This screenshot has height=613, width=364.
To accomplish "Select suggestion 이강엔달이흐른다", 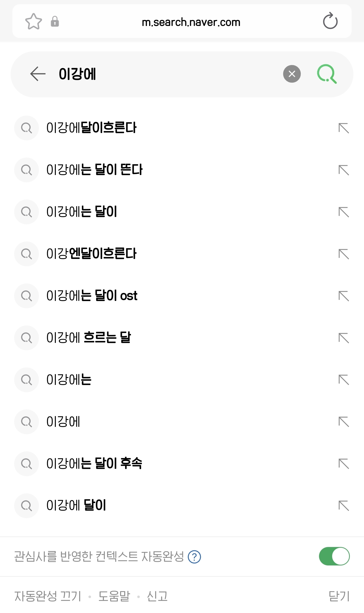I will (91, 254).
